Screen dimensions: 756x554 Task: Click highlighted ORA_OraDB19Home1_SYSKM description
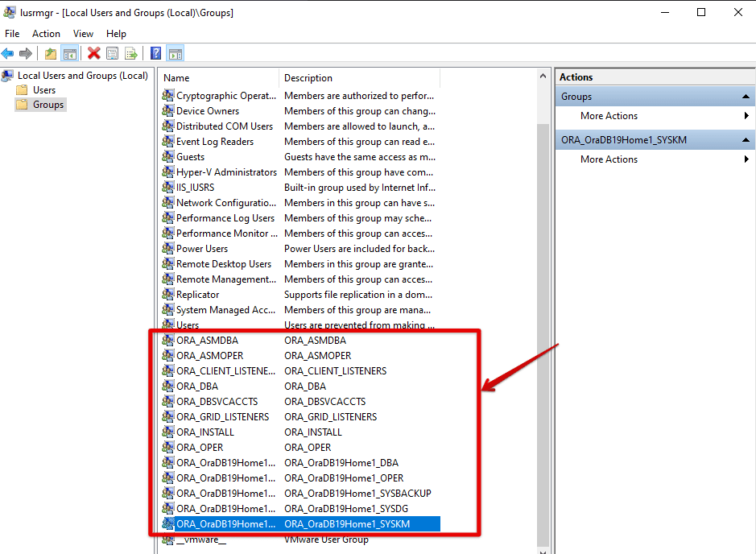click(347, 524)
